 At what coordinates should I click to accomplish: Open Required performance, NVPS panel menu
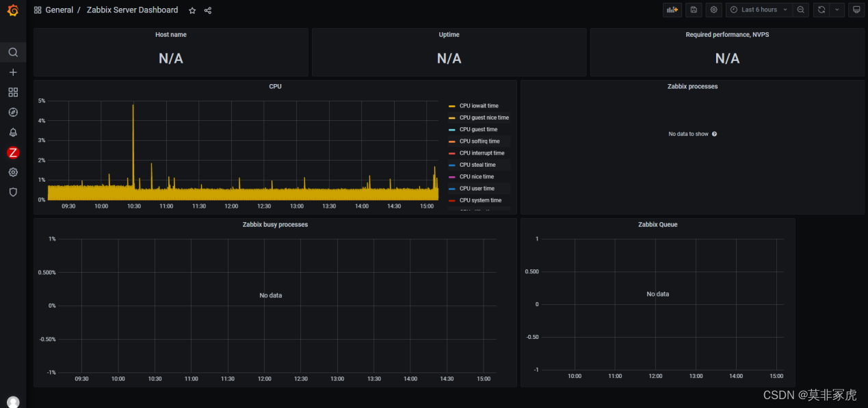tap(727, 35)
